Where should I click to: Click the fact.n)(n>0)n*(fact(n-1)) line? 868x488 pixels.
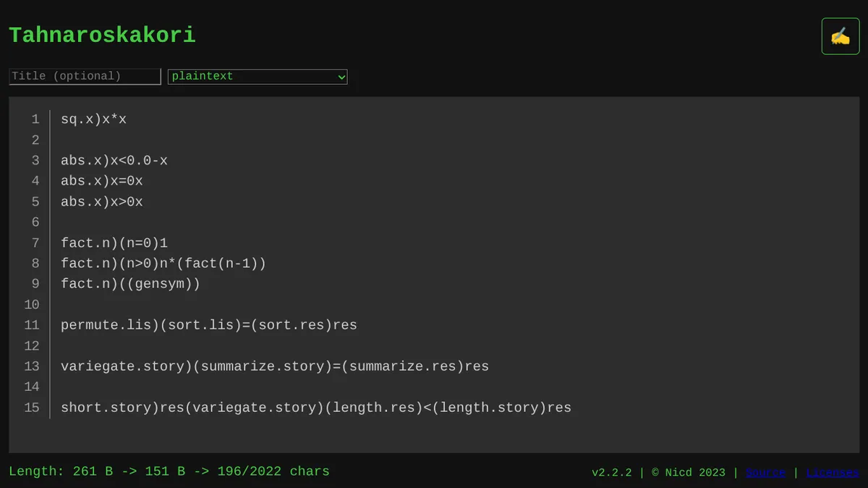click(x=163, y=264)
